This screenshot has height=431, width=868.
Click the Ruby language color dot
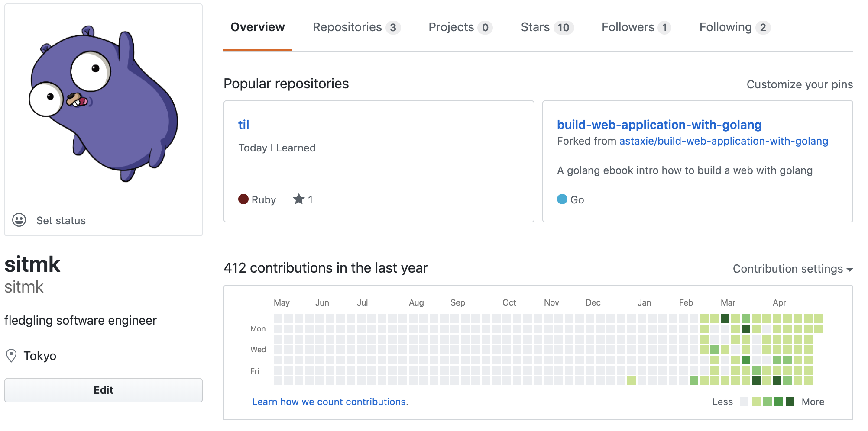[x=243, y=199]
